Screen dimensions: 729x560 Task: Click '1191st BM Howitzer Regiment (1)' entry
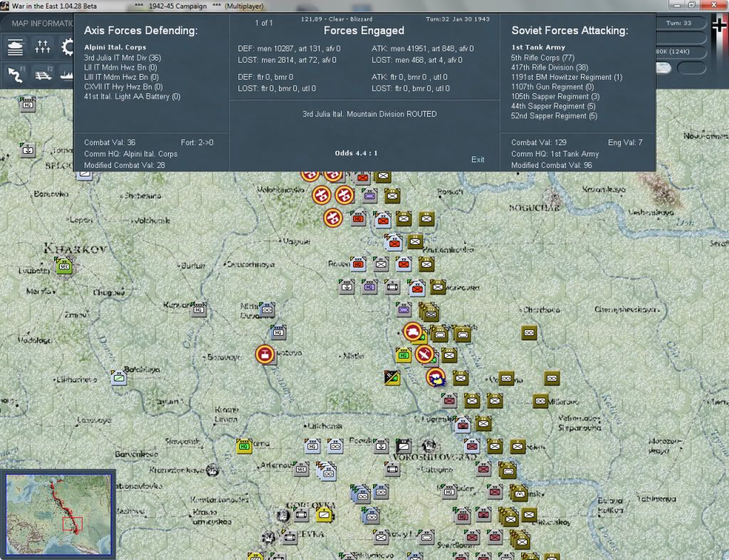[566, 77]
